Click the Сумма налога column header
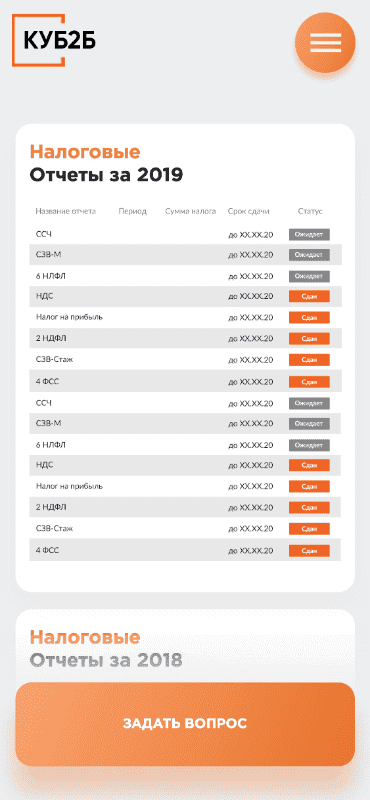Viewport: 370px width, 800px height. 190,211
